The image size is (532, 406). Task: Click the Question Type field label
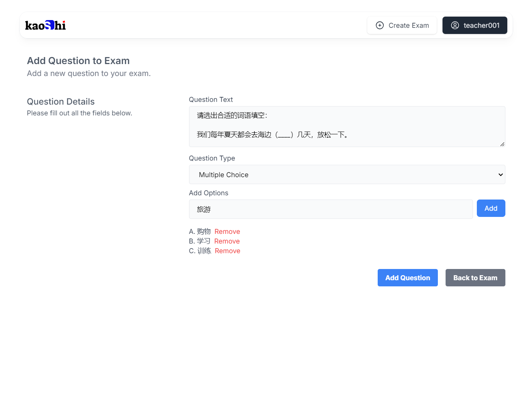pos(212,158)
